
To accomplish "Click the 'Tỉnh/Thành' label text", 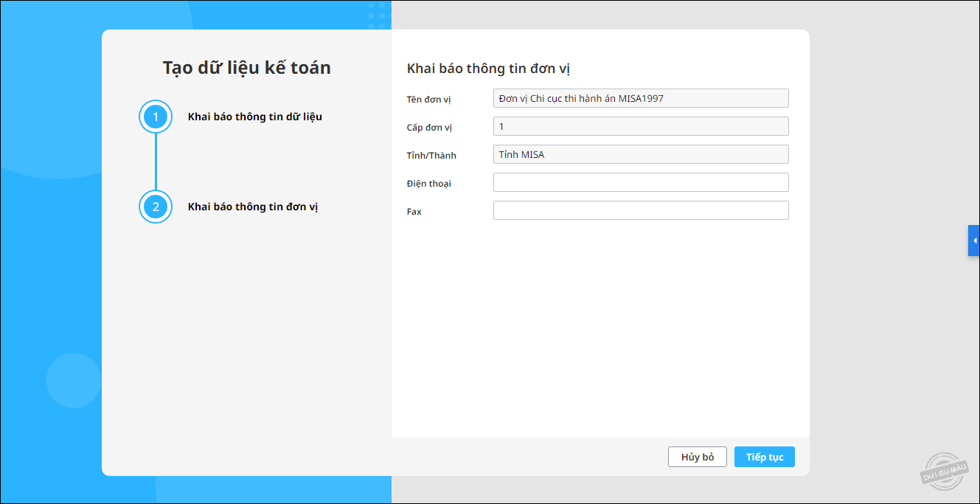I will click(431, 156).
